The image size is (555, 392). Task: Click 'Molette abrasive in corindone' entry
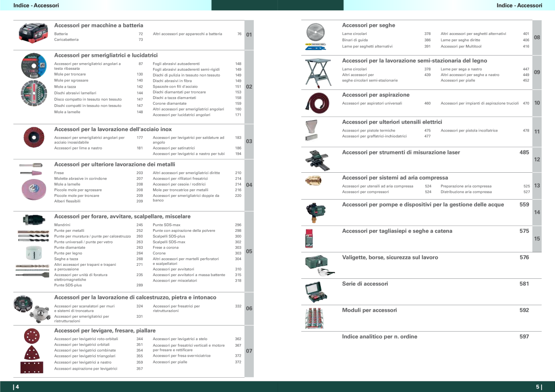pos(81,179)
